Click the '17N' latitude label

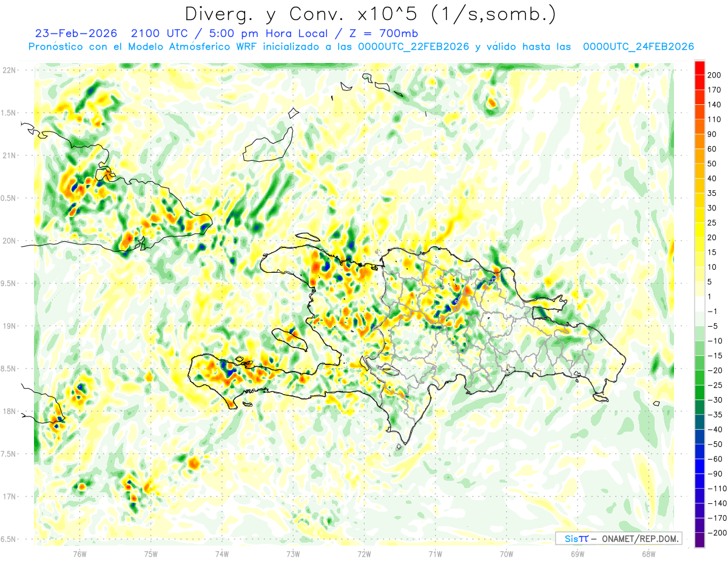[9, 497]
